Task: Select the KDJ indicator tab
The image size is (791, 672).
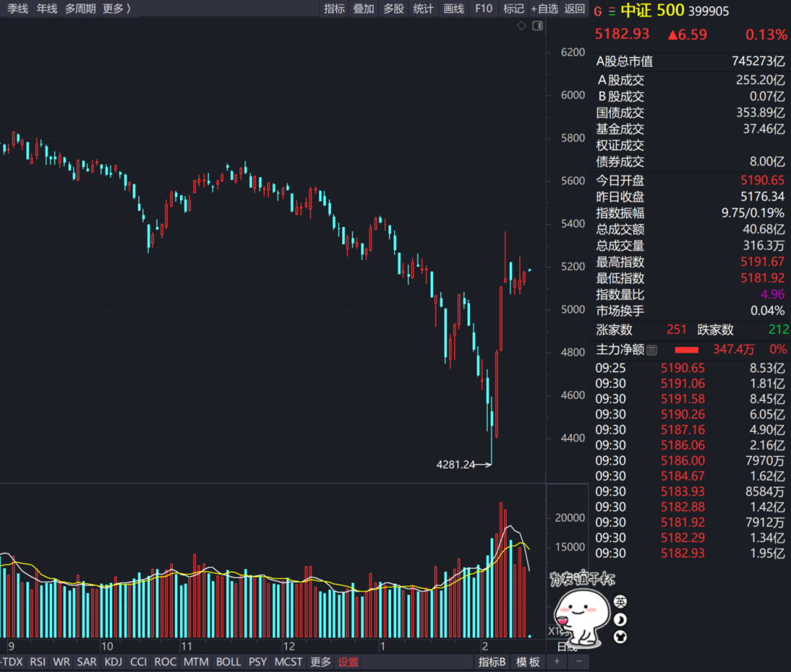Action: tap(113, 662)
